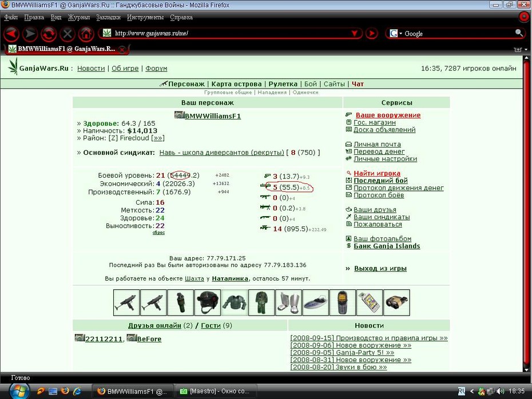Click the RU language indicator in tray

click(462, 391)
